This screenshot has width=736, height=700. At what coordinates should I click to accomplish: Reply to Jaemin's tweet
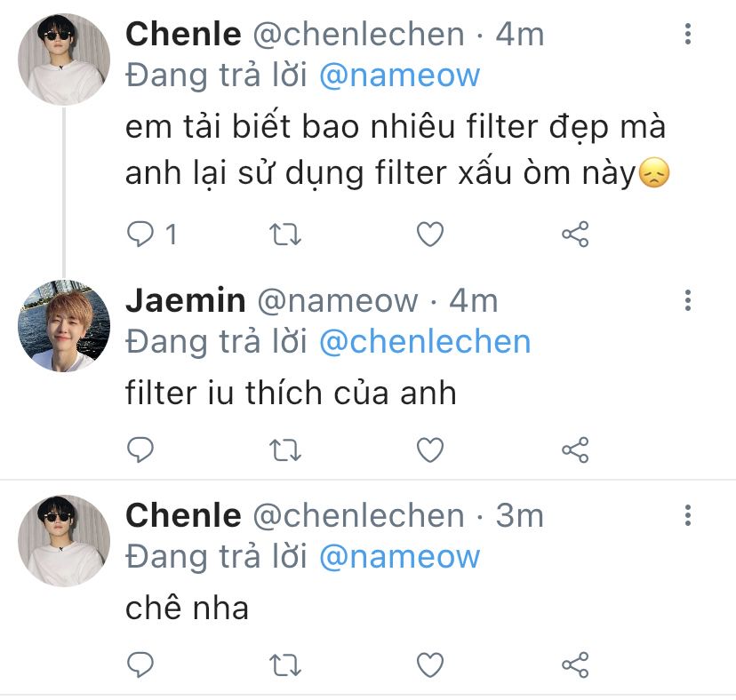tap(141, 449)
